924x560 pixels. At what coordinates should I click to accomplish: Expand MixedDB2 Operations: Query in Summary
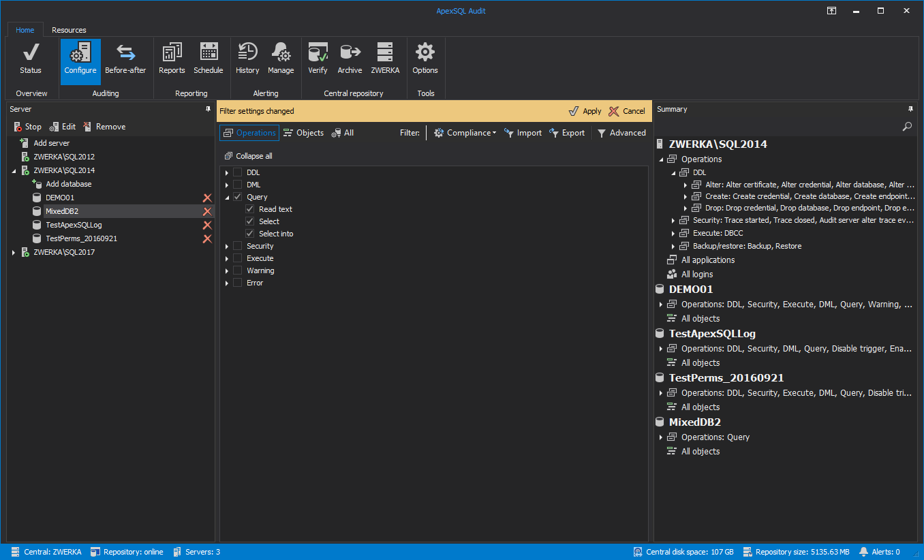661,437
